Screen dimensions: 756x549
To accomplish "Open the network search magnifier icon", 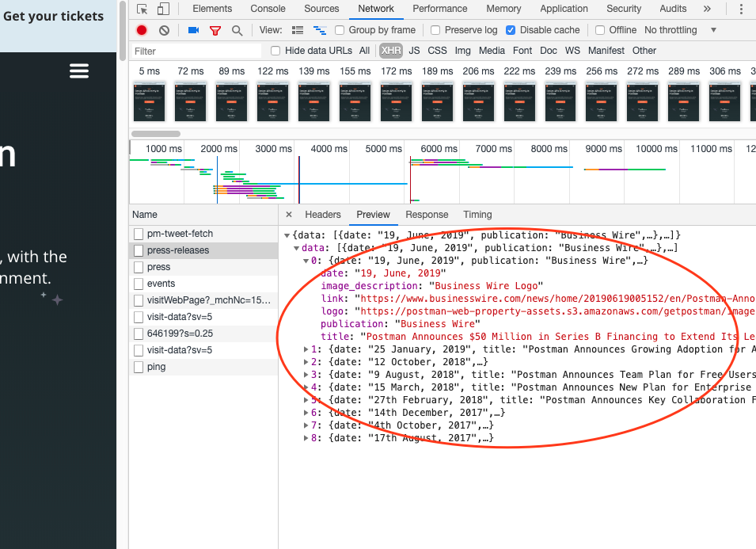I will tap(237, 30).
